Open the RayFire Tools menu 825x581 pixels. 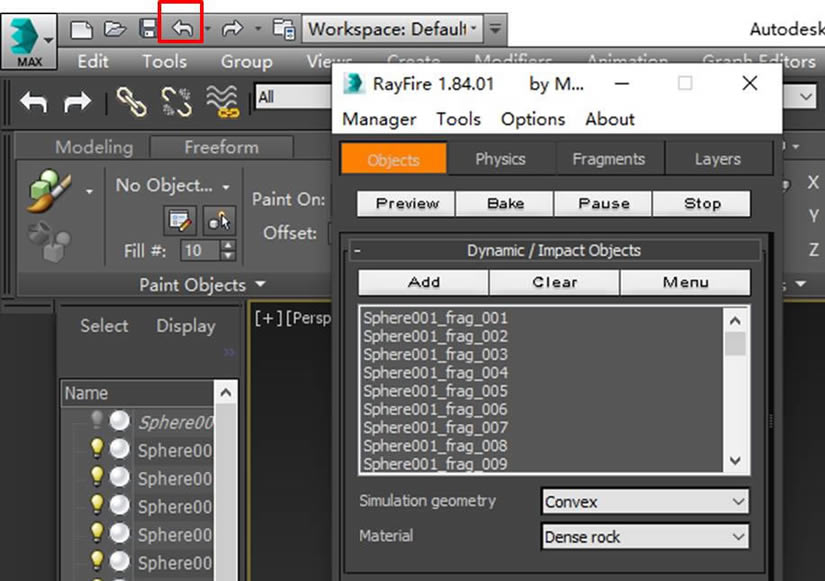click(458, 119)
